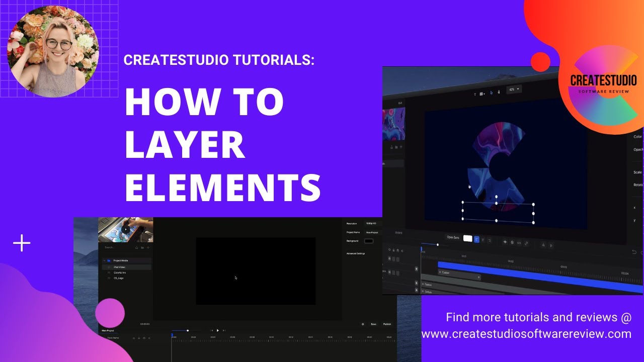Skip to start with the previous button
The image size is (644, 362).
click(x=212, y=330)
